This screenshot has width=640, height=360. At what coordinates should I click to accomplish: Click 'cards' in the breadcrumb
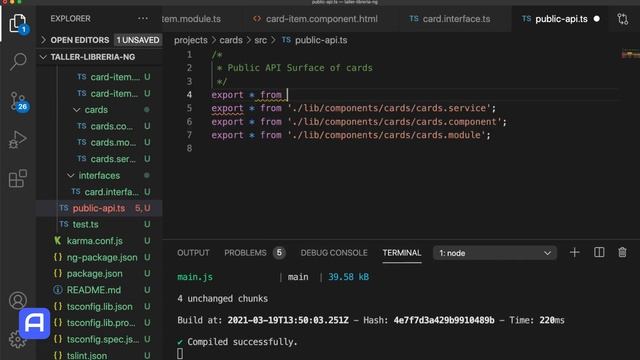[231, 40]
